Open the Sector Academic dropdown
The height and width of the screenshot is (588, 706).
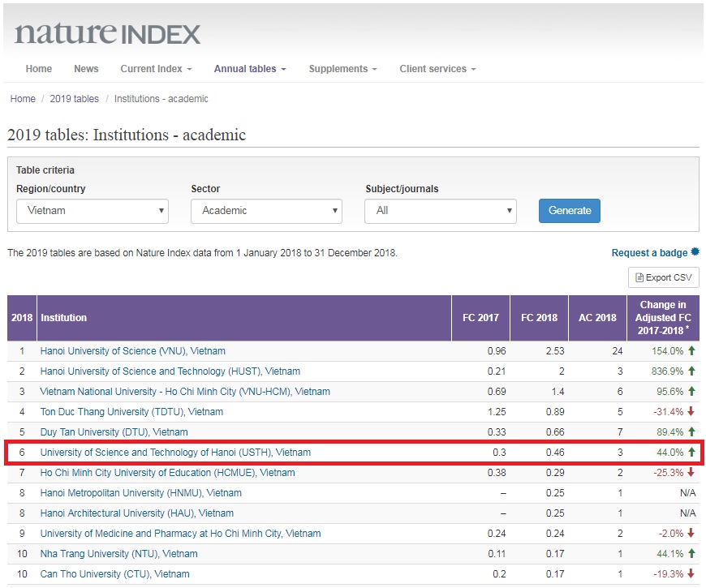(x=266, y=211)
